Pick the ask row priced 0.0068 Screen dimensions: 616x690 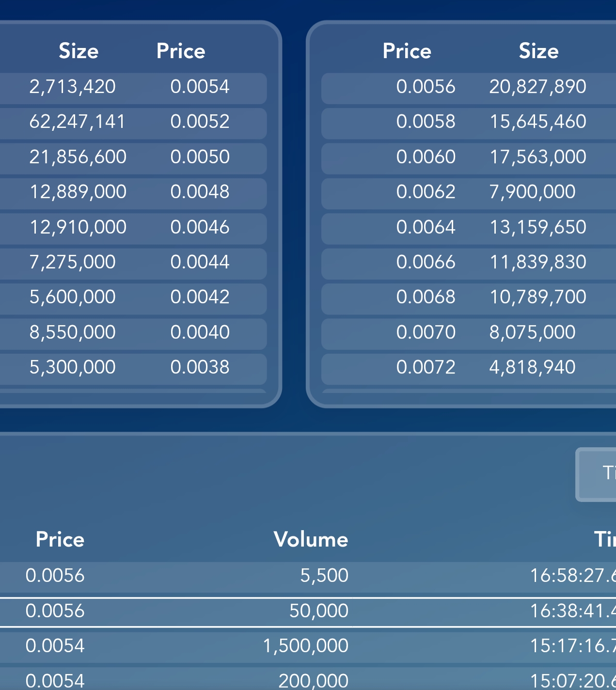pos(469,299)
